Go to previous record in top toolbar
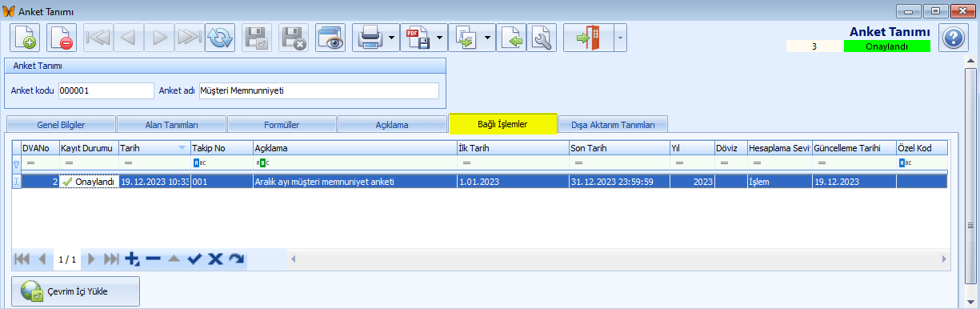980x309 pixels. (129, 38)
